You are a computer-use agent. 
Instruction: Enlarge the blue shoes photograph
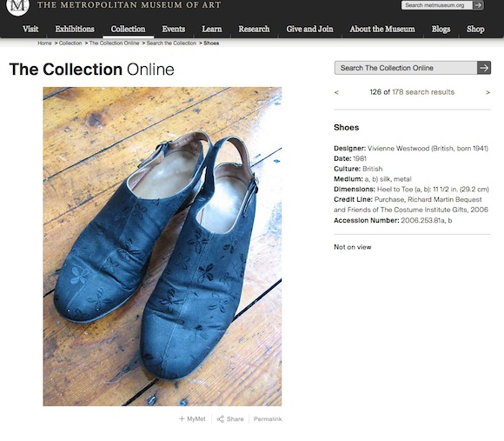pyautogui.click(x=162, y=246)
